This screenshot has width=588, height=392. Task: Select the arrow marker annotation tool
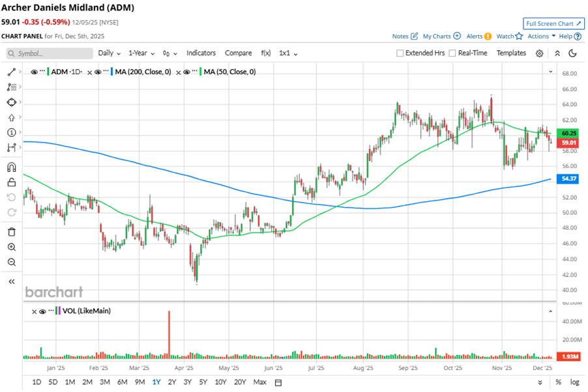pyautogui.click(x=12, y=118)
